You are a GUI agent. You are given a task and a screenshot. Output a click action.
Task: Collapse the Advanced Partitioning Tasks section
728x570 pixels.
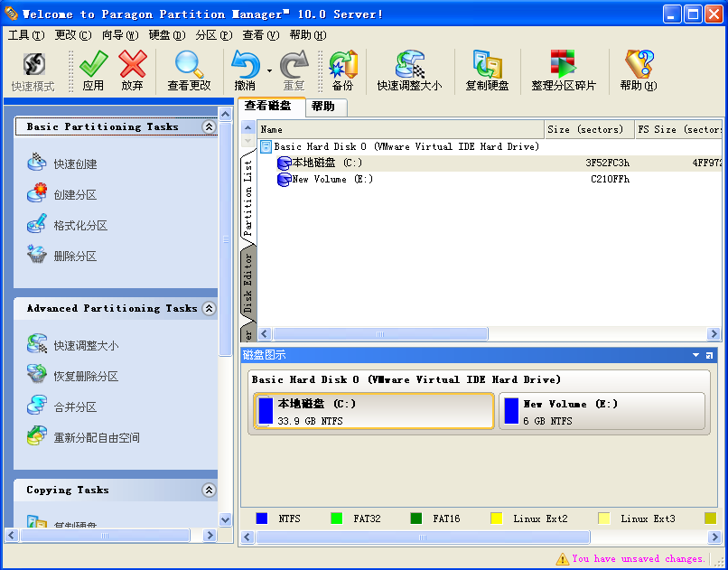pyautogui.click(x=209, y=308)
